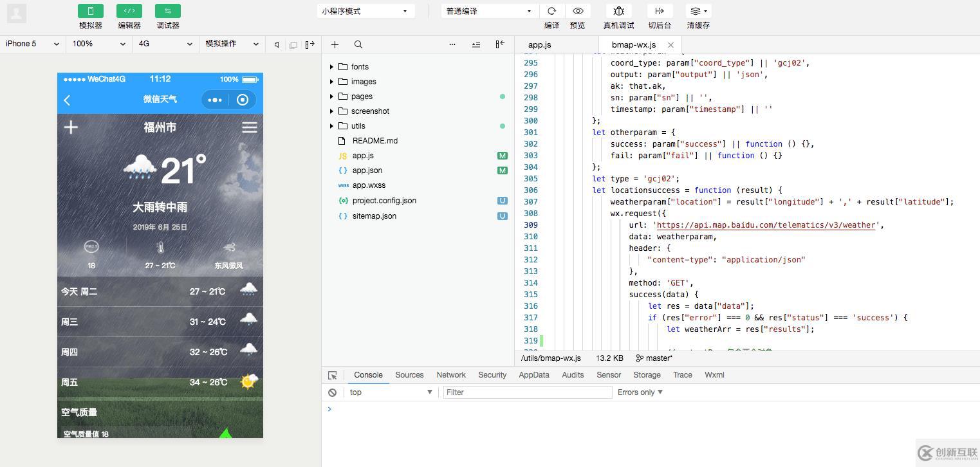Toggle the 编辑器 editor panel button
980x467 pixels.
tap(129, 11)
